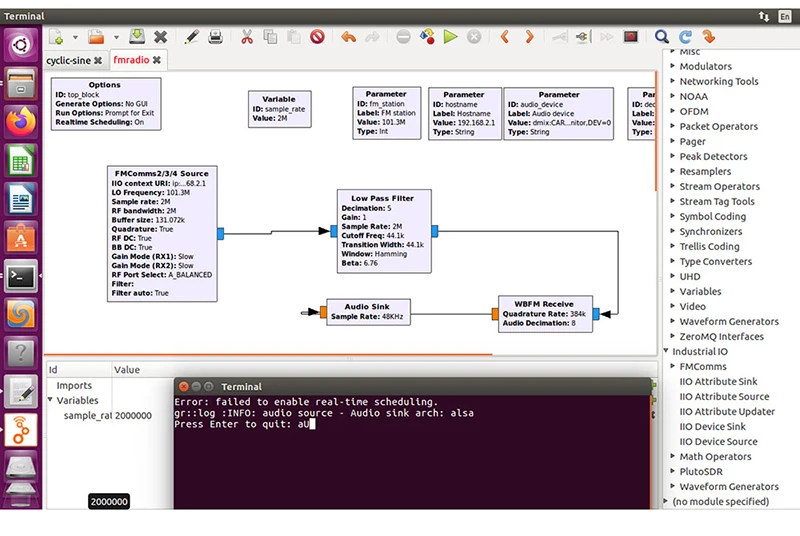Click the Save flow graph icon
The width and height of the screenshot is (800, 536).
[136, 36]
